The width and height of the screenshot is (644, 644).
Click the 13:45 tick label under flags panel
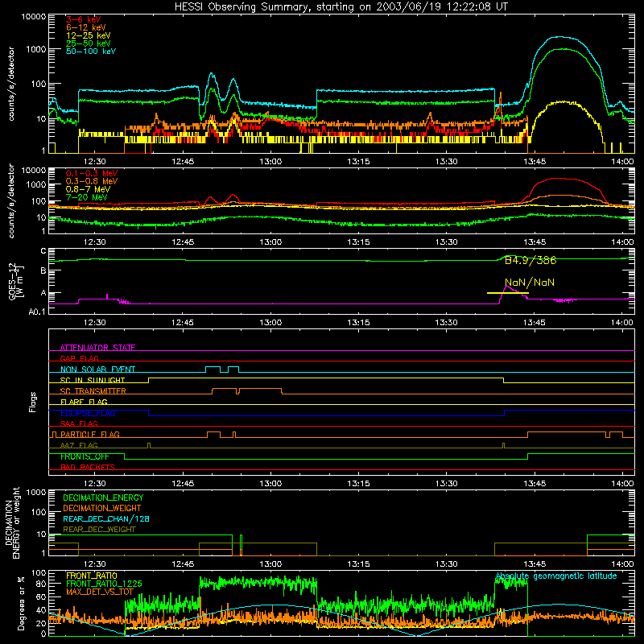point(535,484)
